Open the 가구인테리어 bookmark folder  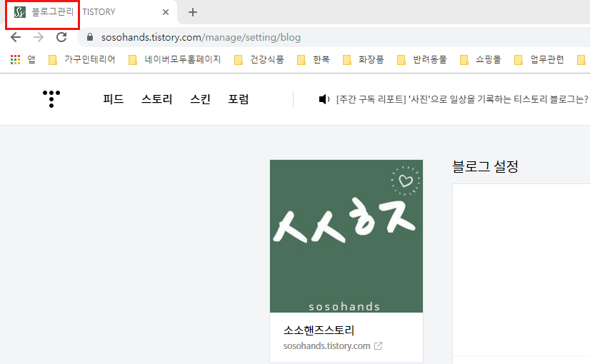pyautogui.click(x=82, y=59)
